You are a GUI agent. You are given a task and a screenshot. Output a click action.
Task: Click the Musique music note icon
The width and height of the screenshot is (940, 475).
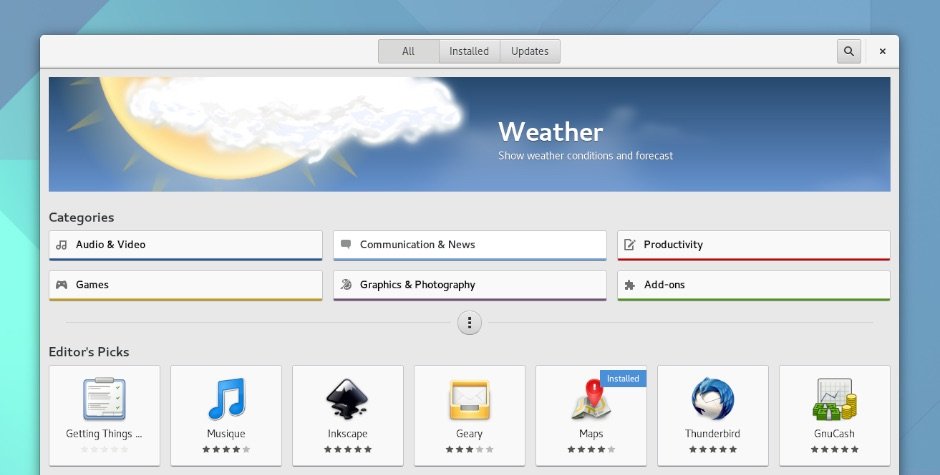226,399
